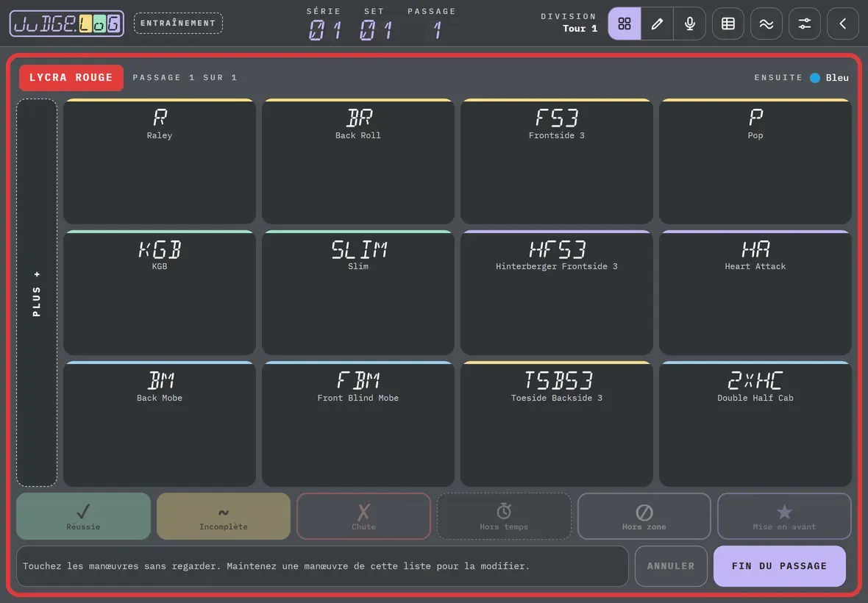Switch to the grid pad input mode
This screenshot has width=868, height=603.
(625, 24)
